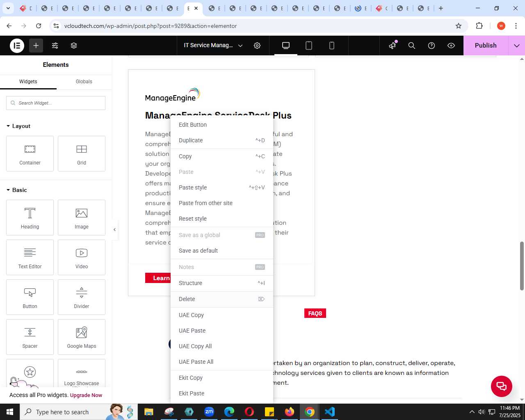The image size is (525, 420).
Task: Choose Ekit Paste in the context menu
Action: point(221,393)
